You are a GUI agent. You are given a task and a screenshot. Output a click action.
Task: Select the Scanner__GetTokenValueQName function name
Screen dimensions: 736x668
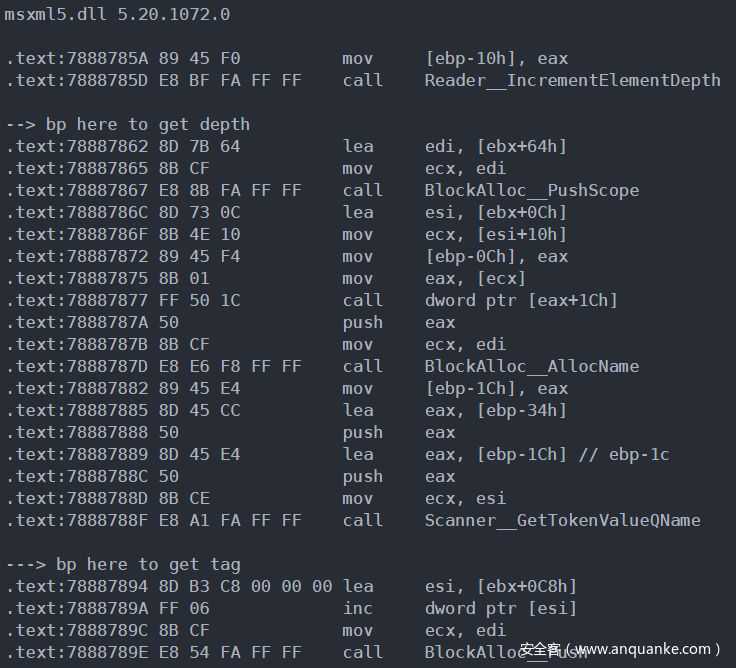point(562,520)
